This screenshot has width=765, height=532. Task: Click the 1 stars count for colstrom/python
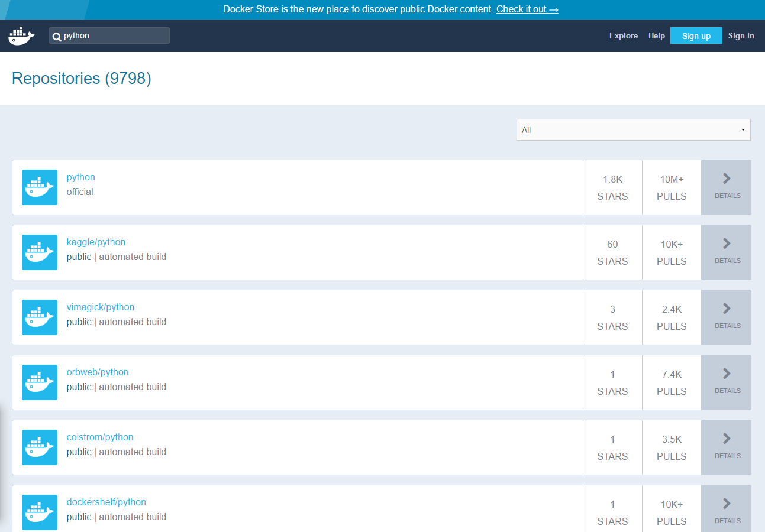pyautogui.click(x=612, y=439)
